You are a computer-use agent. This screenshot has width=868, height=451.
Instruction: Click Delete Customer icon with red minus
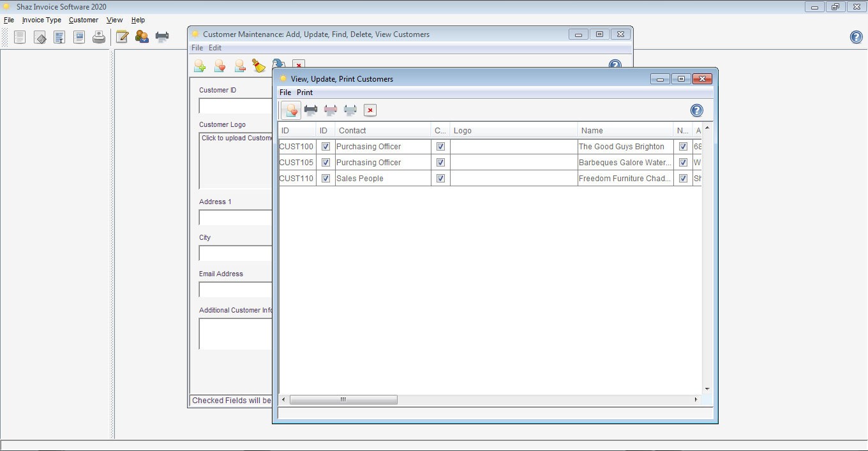(239, 66)
